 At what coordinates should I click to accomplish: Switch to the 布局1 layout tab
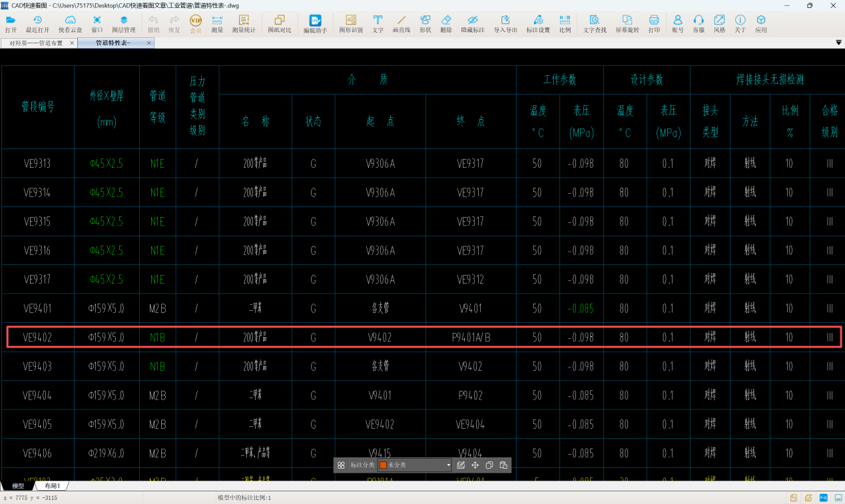53,486
